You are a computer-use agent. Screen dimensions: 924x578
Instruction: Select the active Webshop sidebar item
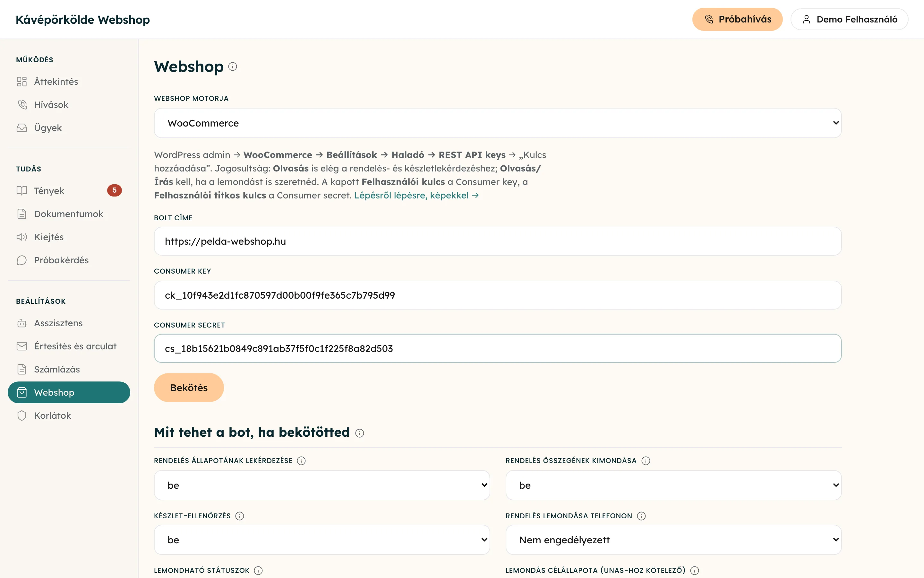coord(69,392)
